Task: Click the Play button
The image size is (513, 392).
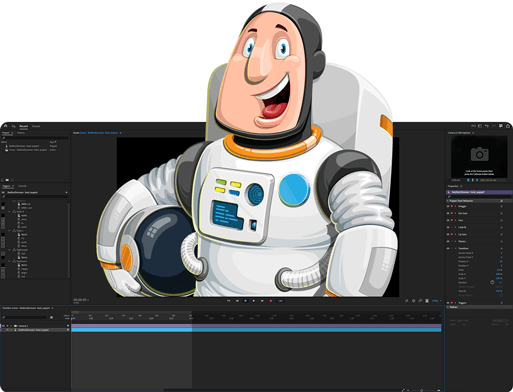Action: [254, 301]
